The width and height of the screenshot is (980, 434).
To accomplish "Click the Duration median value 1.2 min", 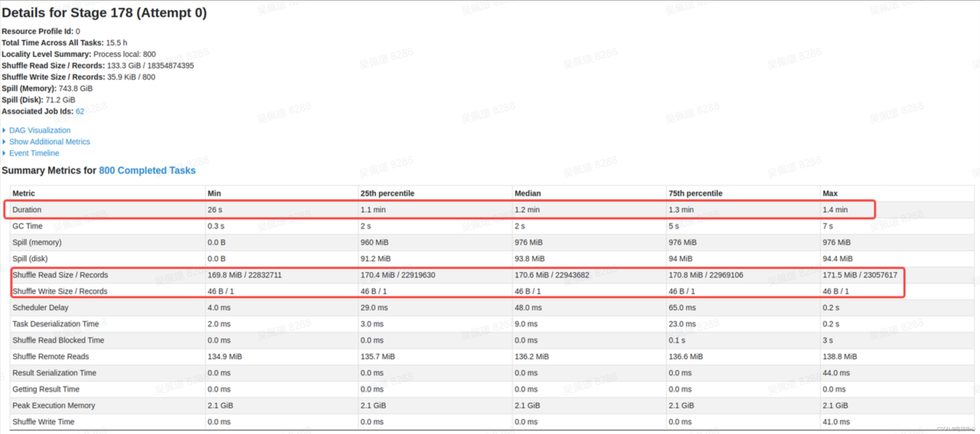I will tap(527, 210).
